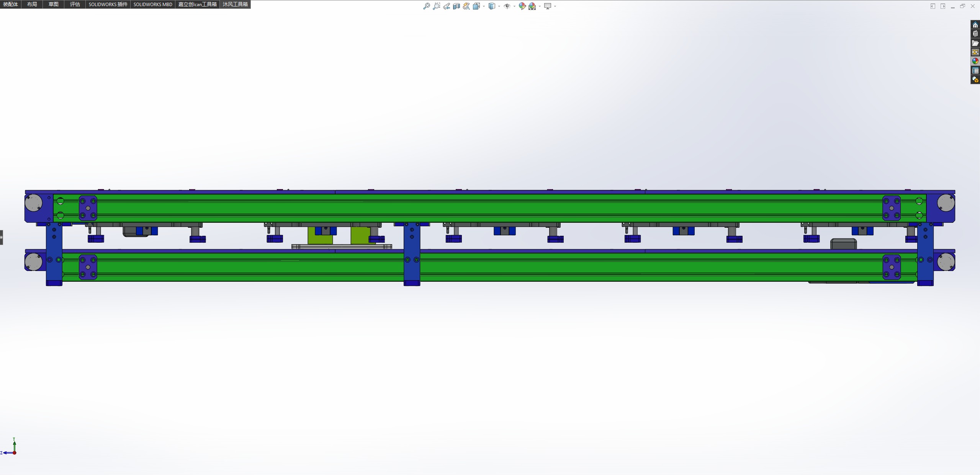
Task: Click the Previous View icon
Action: pyautogui.click(x=447, y=6)
